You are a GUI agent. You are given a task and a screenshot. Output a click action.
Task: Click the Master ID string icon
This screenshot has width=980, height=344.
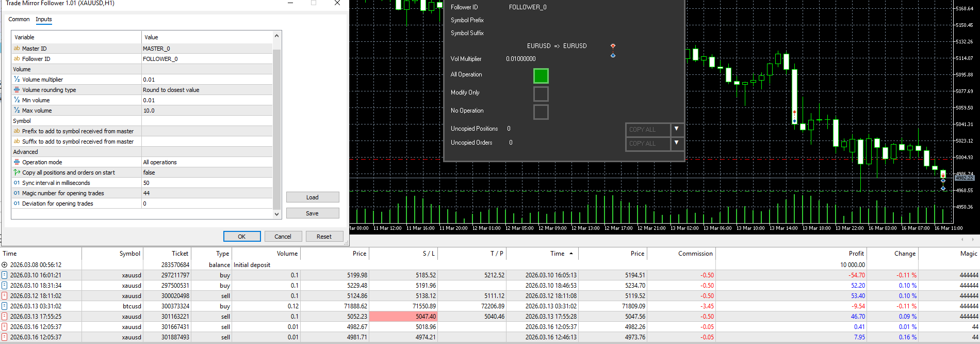[x=17, y=49]
